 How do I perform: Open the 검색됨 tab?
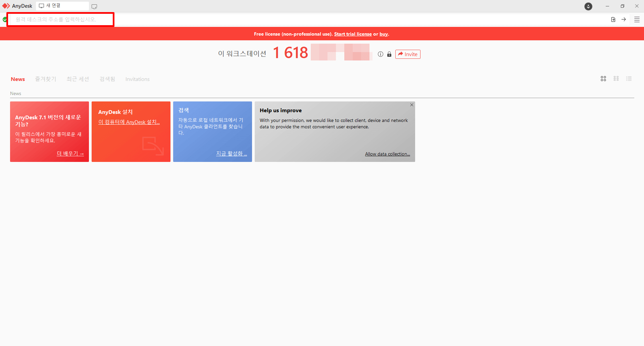[x=107, y=79]
